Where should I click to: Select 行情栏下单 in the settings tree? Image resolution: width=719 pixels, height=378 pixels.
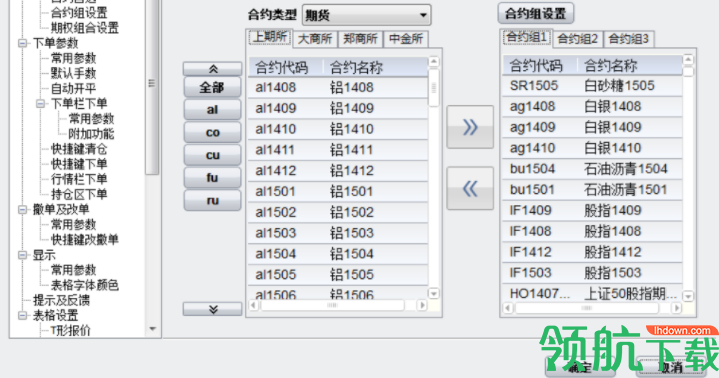click(79, 179)
